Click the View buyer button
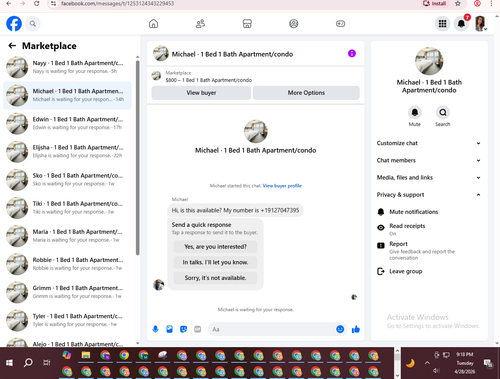This screenshot has width=500, height=379. click(201, 93)
